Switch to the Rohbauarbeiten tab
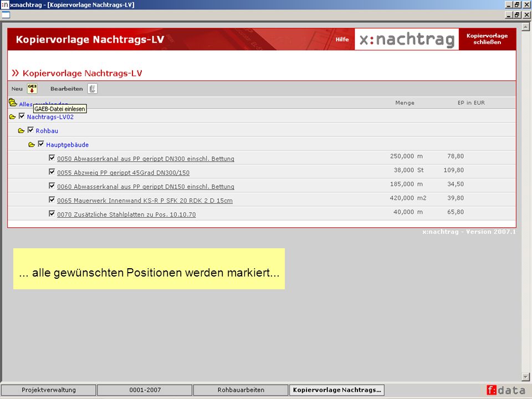 click(x=241, y=390)
